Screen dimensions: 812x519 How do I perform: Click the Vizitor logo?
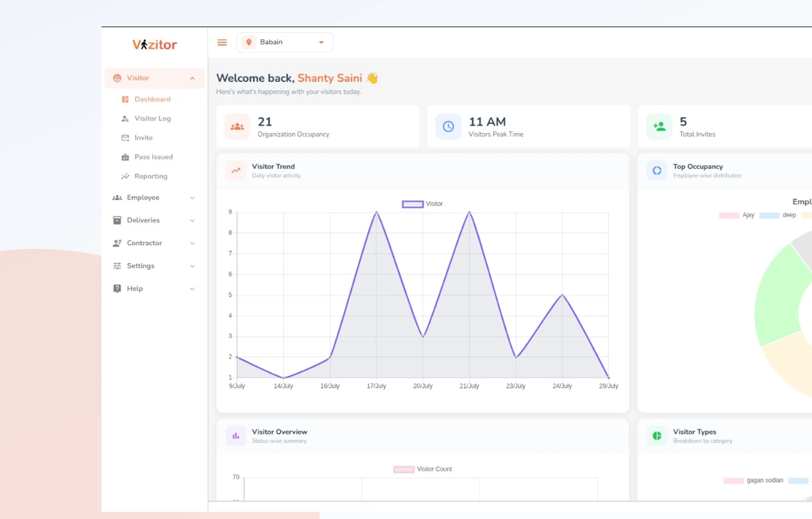154,45
